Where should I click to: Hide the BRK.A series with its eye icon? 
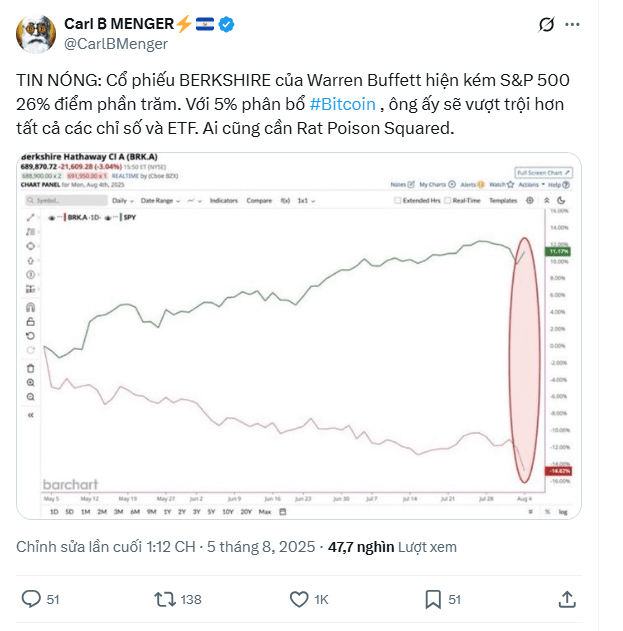(x=52, y=218)
